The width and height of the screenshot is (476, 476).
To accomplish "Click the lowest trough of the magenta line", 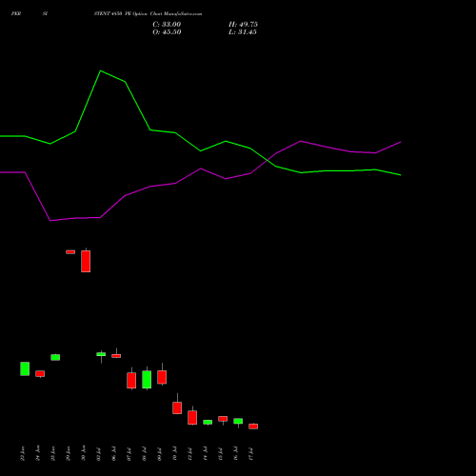I will click(50, 221).
